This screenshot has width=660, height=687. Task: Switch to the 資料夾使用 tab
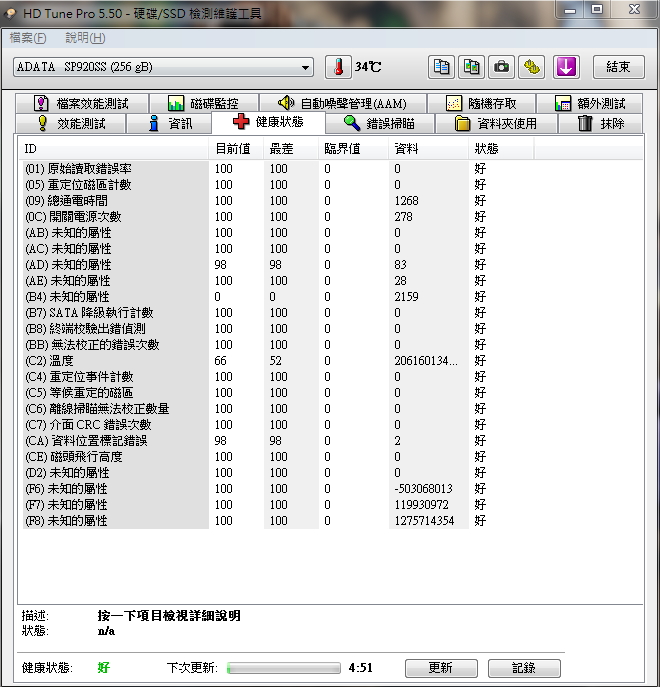(496, 124)
